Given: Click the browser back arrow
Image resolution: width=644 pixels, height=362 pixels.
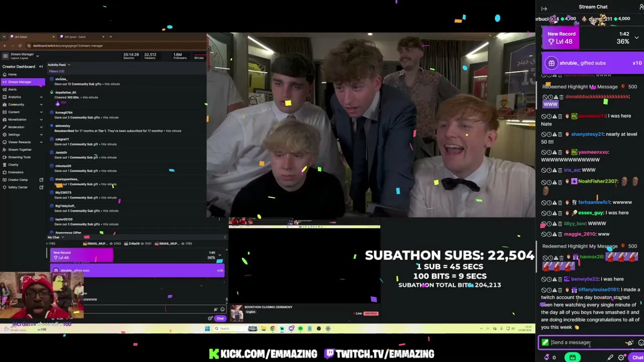Looking at the screenshot, I should click(x=5, y=46).
